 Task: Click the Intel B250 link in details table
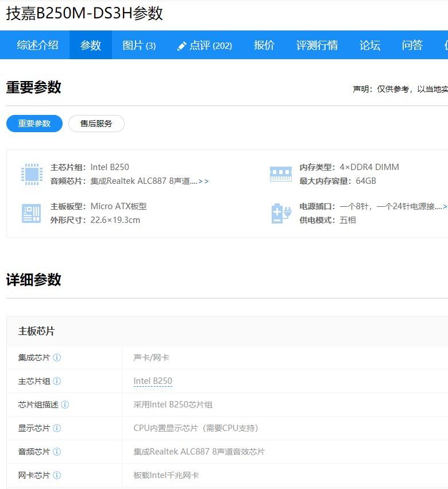click(153, 381)
